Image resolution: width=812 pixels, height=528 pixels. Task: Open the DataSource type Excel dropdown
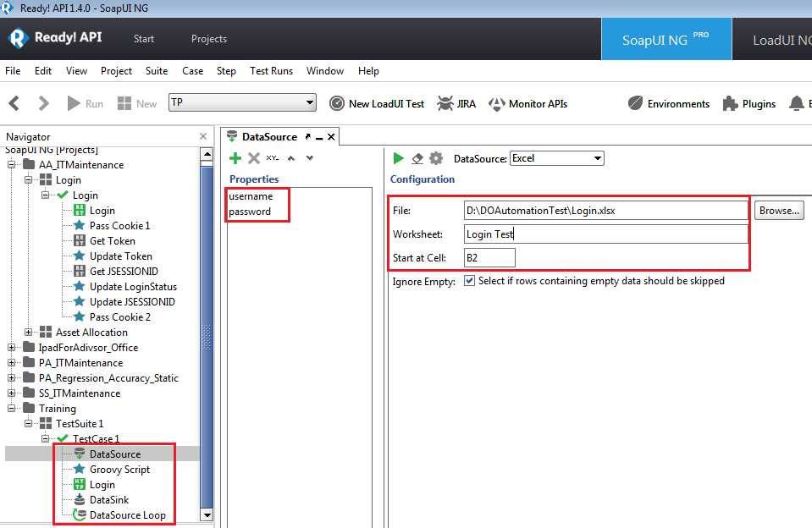pyautogui.click(x=556, y=158)
